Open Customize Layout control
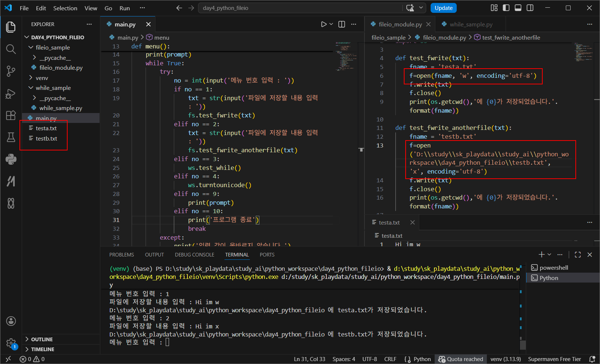This screenshot has height=364, width=600. [x=494, y=8]
